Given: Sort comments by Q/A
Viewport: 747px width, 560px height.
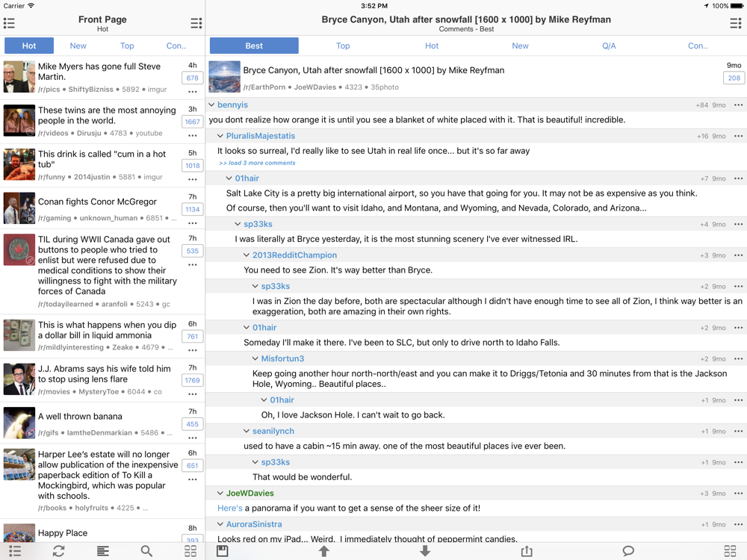Looking at the screenshot, I should pos(609,46).
